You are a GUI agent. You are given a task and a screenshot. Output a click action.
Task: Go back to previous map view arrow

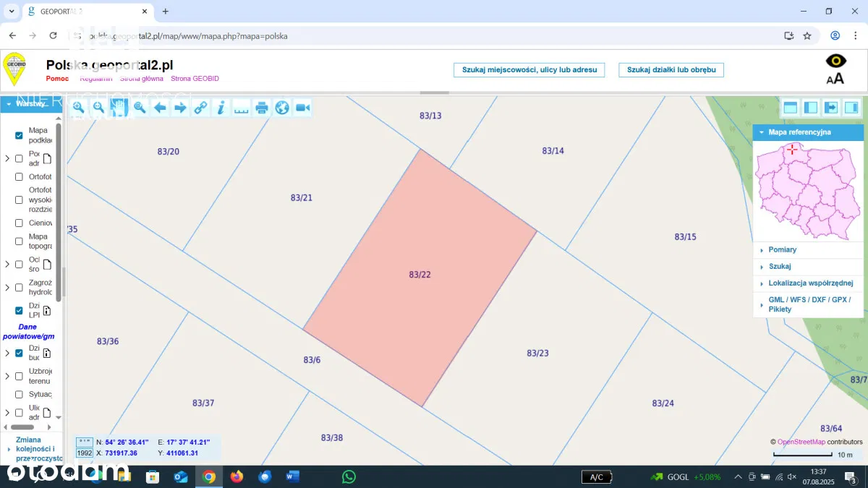[x=160, y=108]
